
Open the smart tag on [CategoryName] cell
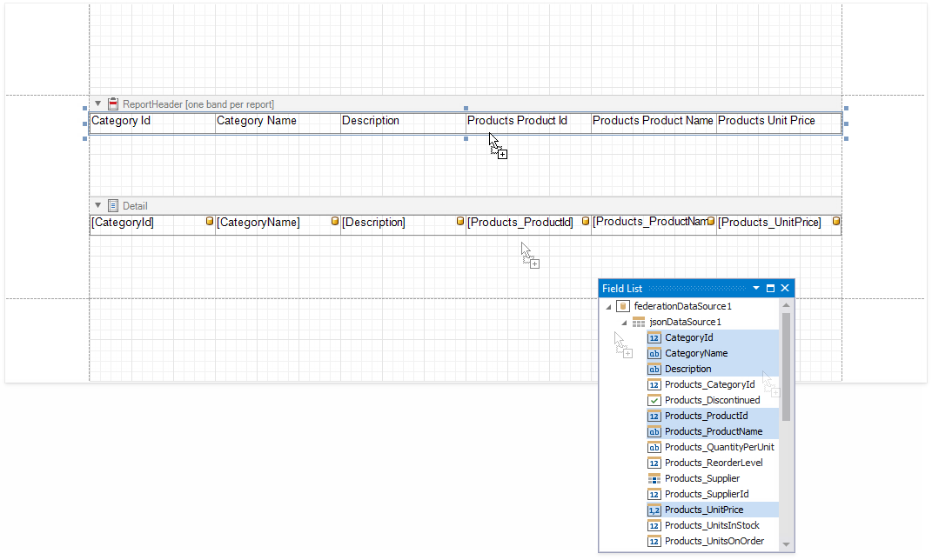(333, 221)
